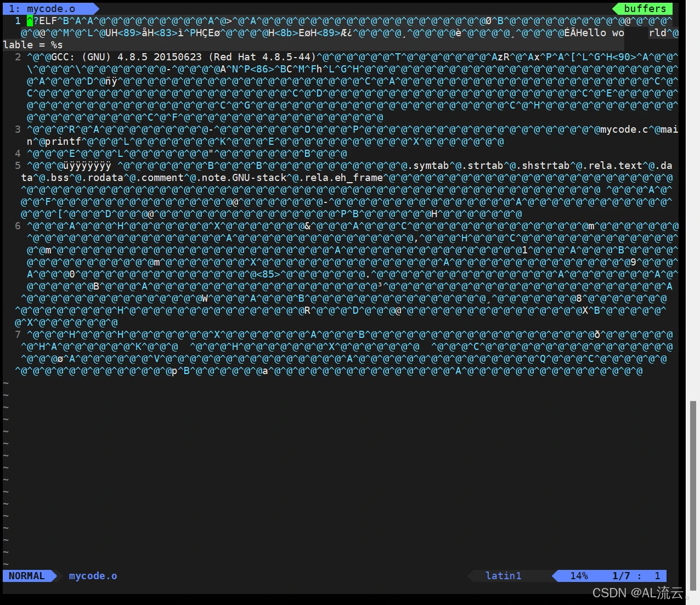Click the mycode.o filename in status bar
The image size is (700, 605).
93,576
